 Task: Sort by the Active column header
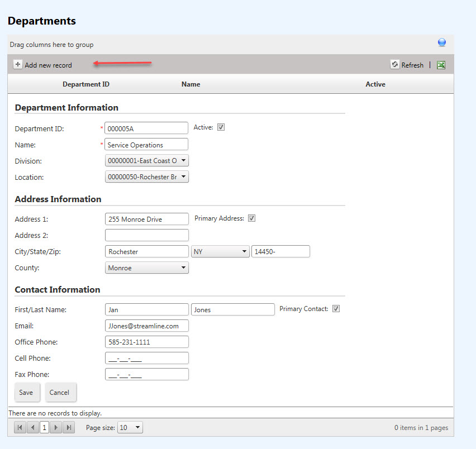point(375,84)
